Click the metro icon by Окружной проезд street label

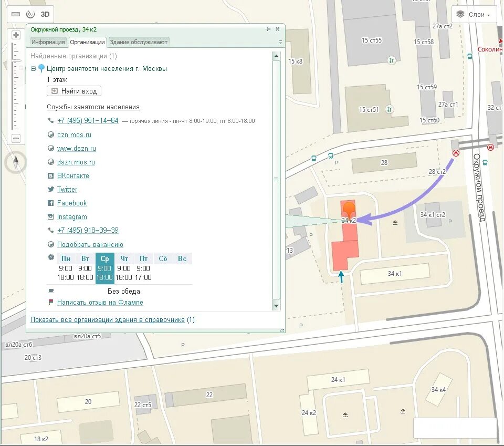pos(490,147)
